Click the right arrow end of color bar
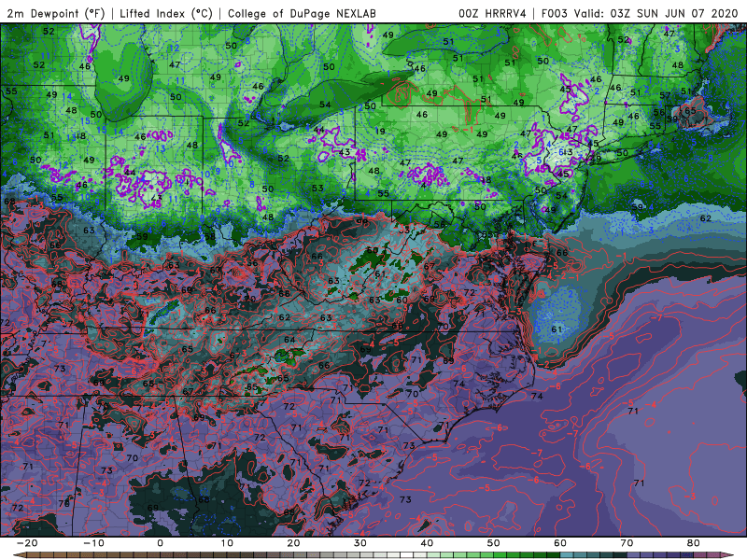This screenshot has width=747, height=560. (x=728, y=555)
